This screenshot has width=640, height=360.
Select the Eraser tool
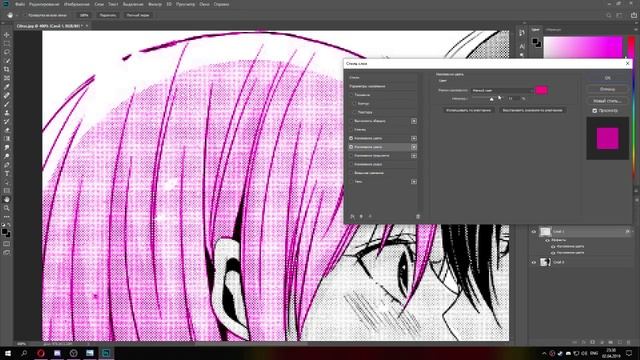pyautogui.click(x=7, y=130)
